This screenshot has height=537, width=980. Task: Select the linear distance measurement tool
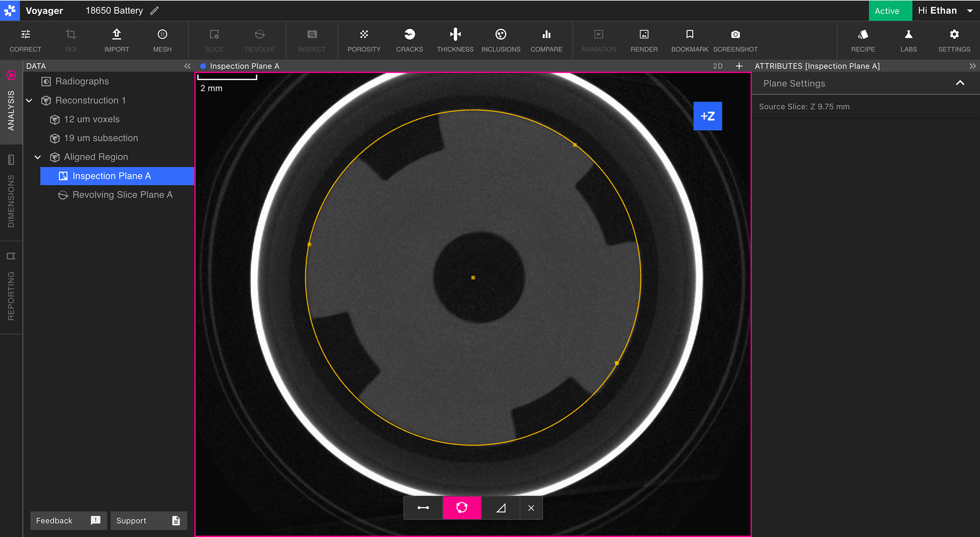point(423,508)
